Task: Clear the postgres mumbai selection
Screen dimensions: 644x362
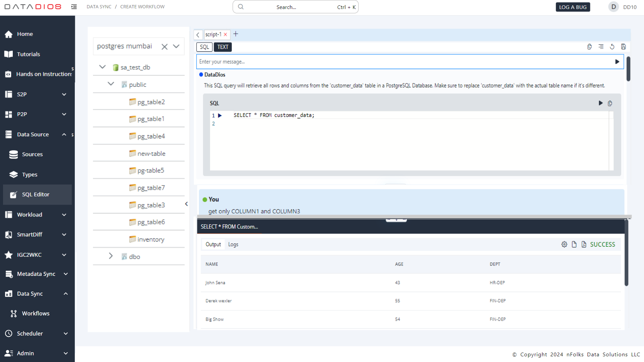Action: (164, 47)
